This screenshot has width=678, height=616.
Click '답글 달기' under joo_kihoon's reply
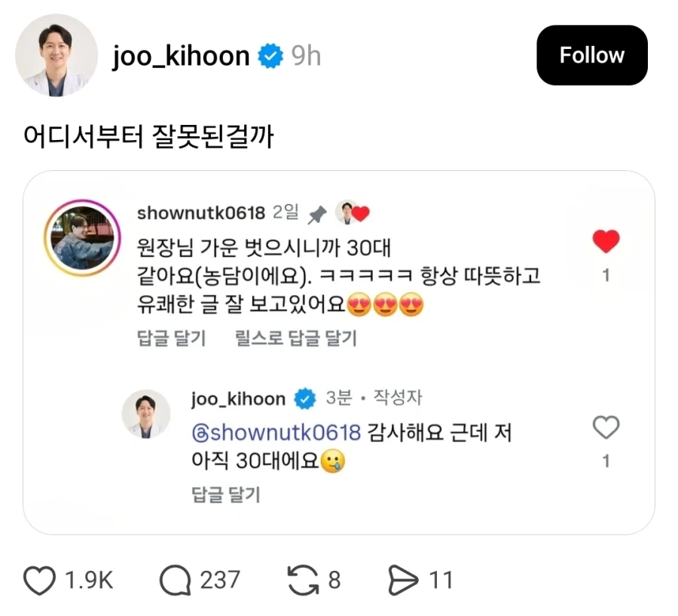pos(224,495)
